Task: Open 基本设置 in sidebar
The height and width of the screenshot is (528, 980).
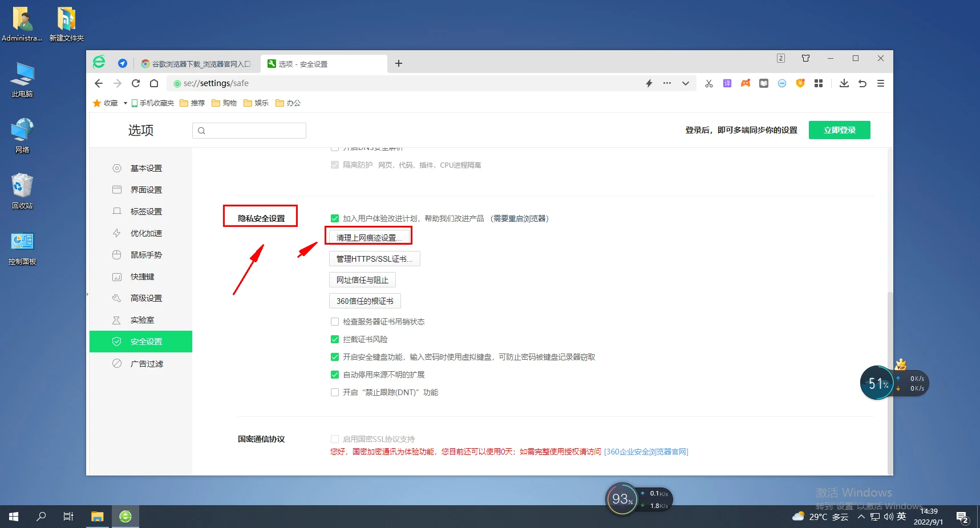Action: pyautogui.click(x=141, y=168)
